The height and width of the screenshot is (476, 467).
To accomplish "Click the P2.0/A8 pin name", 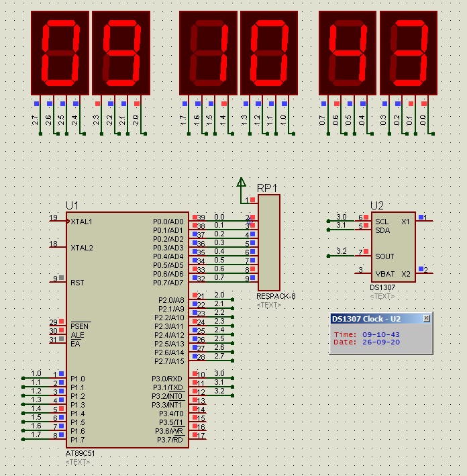I will [171, 300].
